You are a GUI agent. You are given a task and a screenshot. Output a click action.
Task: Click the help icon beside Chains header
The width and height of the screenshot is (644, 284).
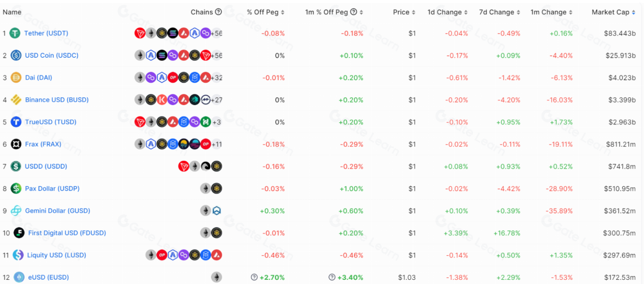tap(218, 12)
